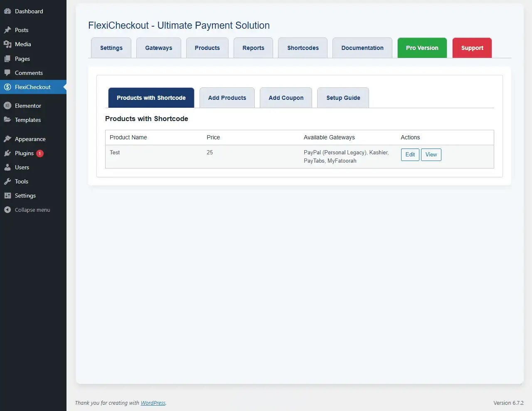Click the Comments bubble icon
532x411 pixels.
point(7,73)
